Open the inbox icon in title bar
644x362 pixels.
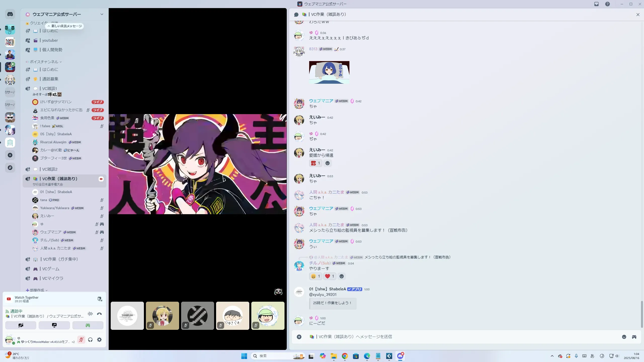(x=596, y=4)
